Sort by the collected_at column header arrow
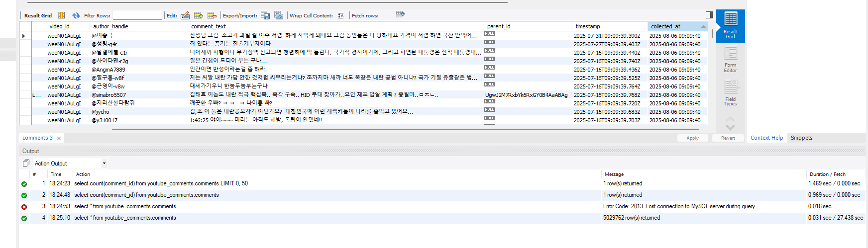Viewport: 868px width, 248px height. (703, 26)
